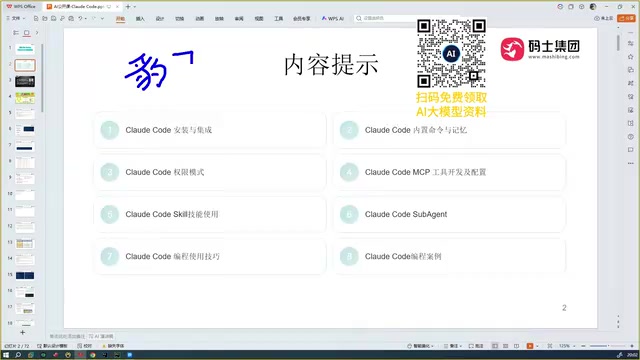Open Windows taskbar search

(18, 355)
